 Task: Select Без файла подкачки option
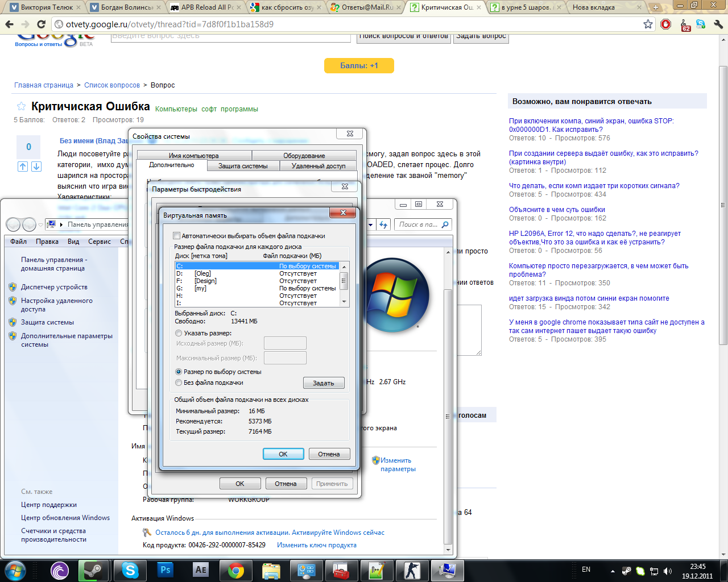[x=179, y=383]
